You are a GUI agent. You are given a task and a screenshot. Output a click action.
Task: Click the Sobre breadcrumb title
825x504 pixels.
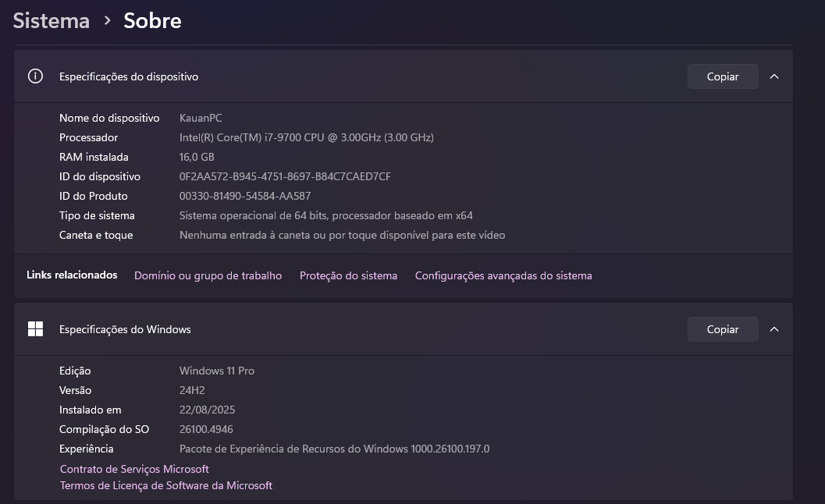152,21
